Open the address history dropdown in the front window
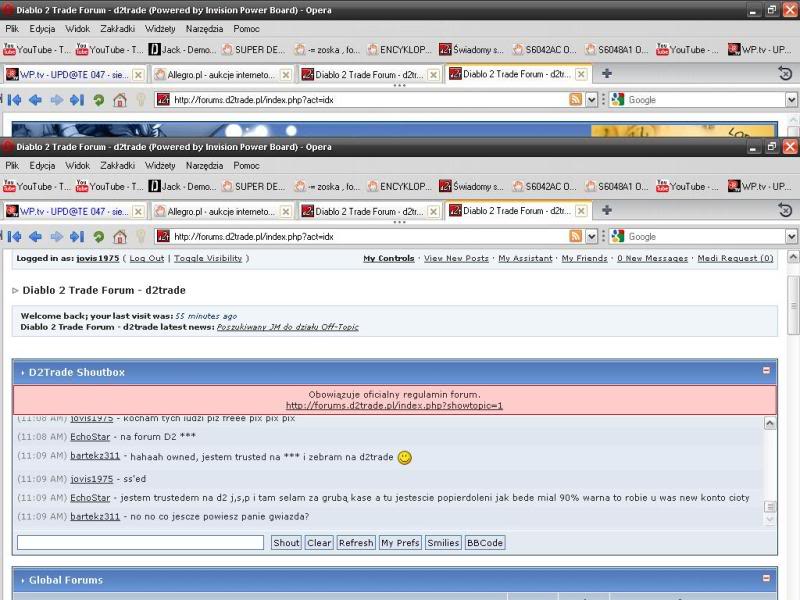This screenshot has width=800, height=600. tap(591, 237)
